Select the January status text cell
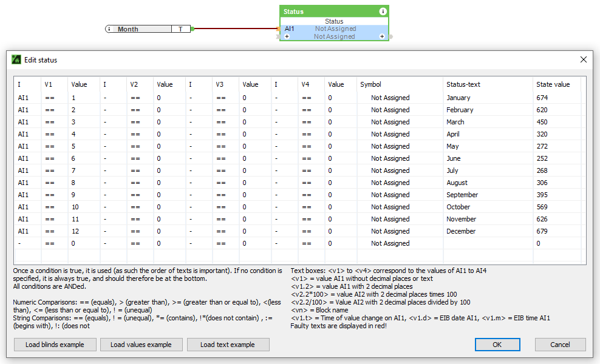The image size is (600, 364). click(488, 98)
